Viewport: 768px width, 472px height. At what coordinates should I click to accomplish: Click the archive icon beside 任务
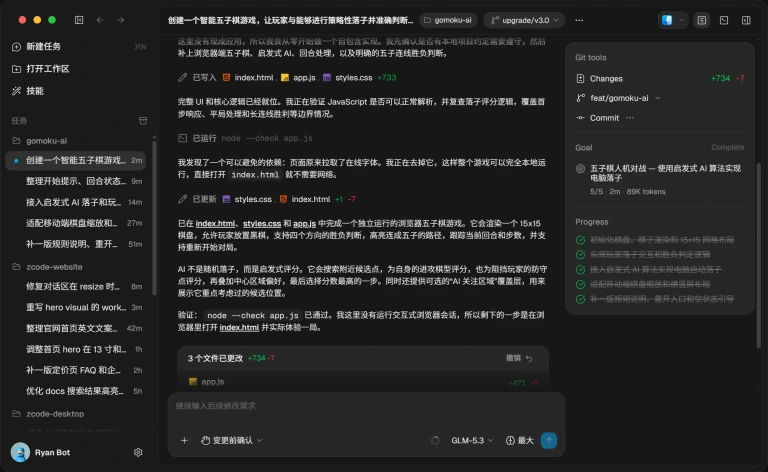pos(143,120)
